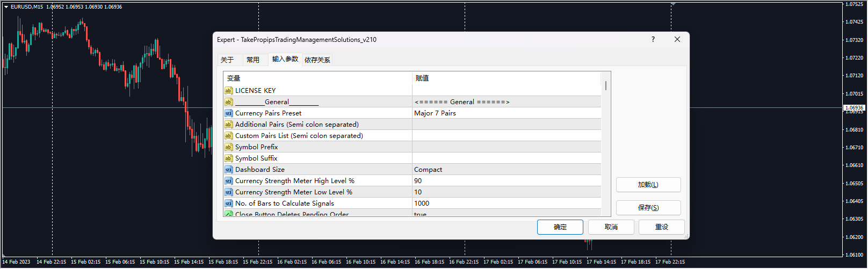Screen dimensions: 868x269
Task: Cancel with the 取消 button
Action: click(611, 227)
